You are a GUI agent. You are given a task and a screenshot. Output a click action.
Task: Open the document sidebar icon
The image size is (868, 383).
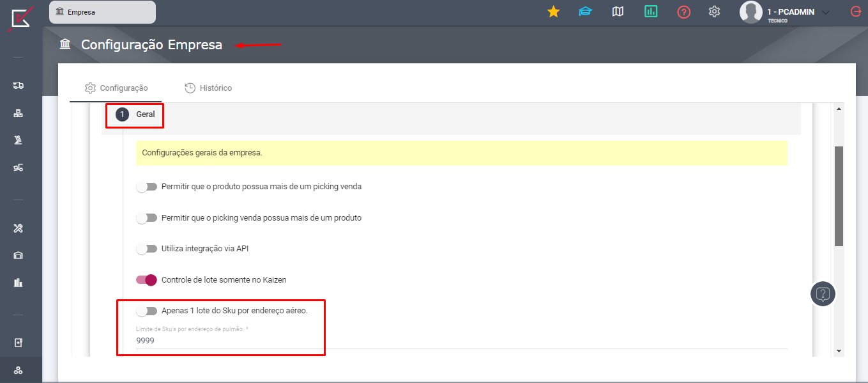point(19,343)
